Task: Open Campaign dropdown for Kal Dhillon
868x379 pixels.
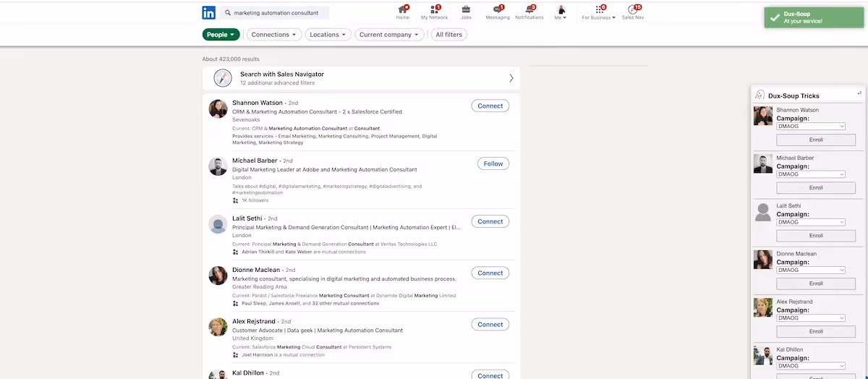Action: pyautogui.click(x=810, y=366)
